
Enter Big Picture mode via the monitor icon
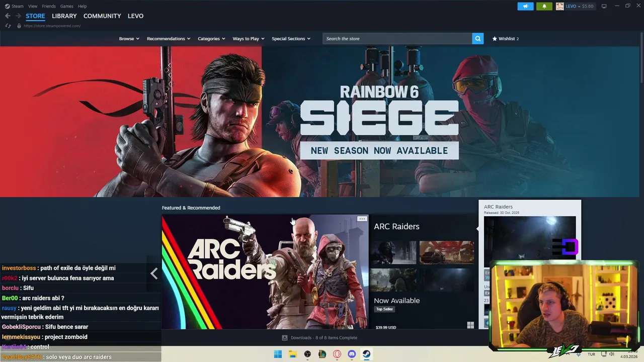(604, 6)
